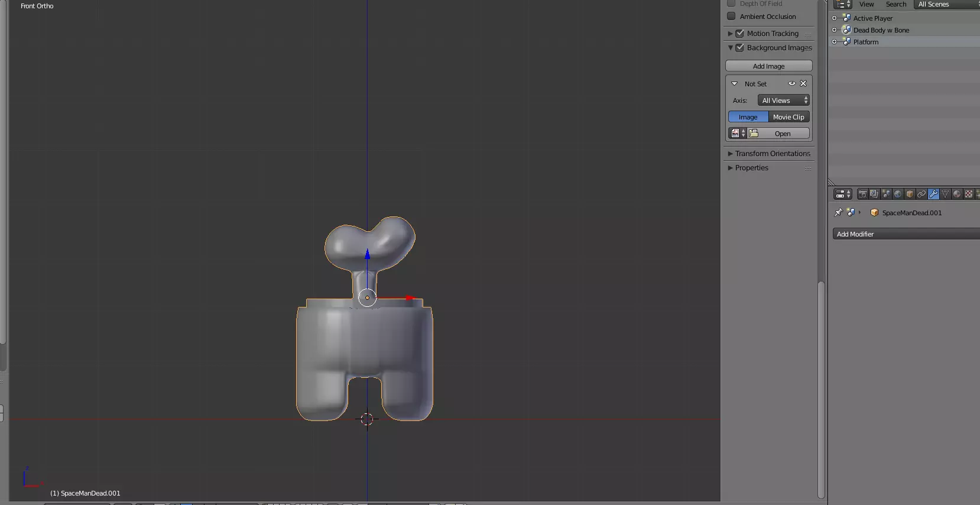The height and width of the screenshot is (505, 980).
Task: Click the Add Image button
Action: point(769,66)
